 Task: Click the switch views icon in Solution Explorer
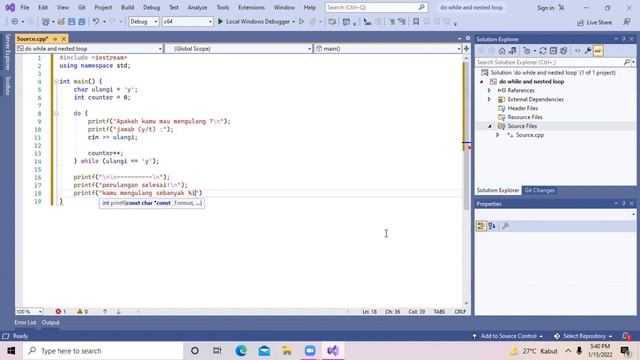pos(513,51)
